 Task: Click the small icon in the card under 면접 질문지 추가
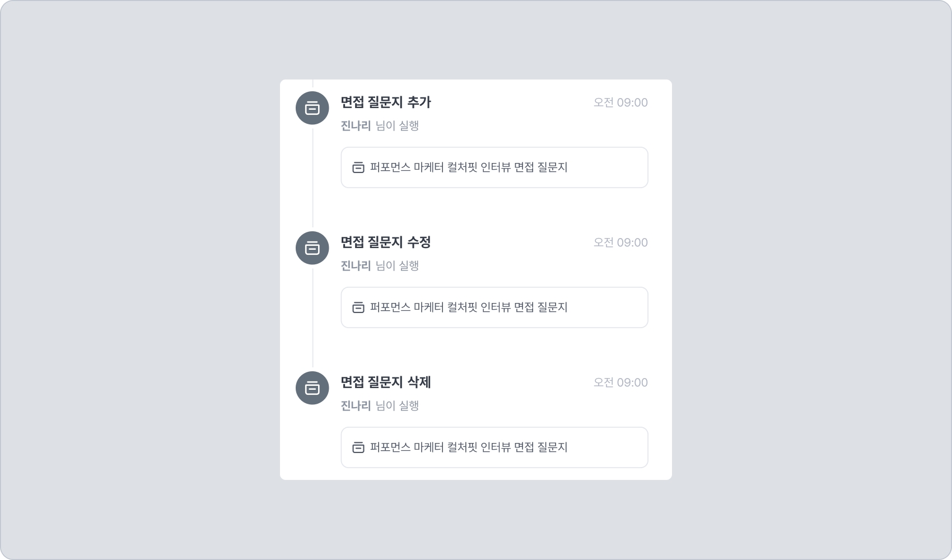(358, 167)
